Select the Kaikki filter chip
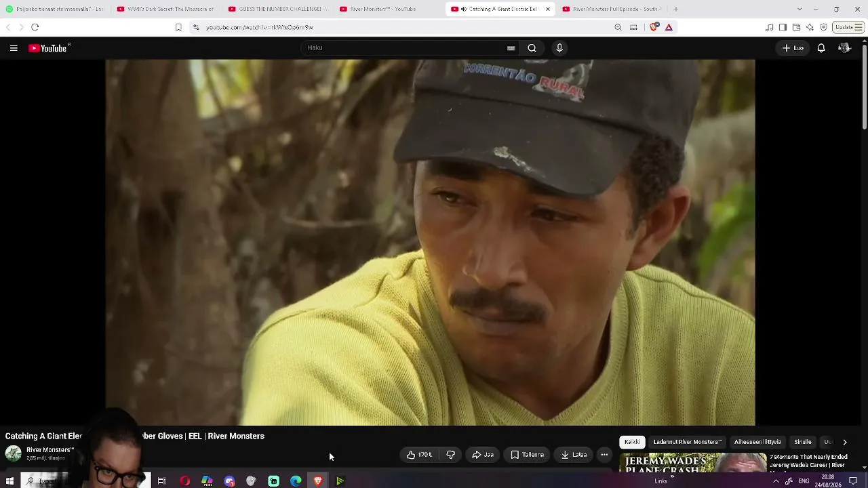The height and width of the screenshot is (488, 868). [x=632, y=442]
